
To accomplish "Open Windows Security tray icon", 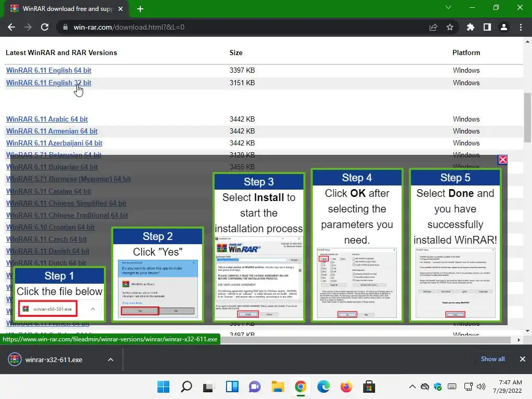I will pos(437,387).
